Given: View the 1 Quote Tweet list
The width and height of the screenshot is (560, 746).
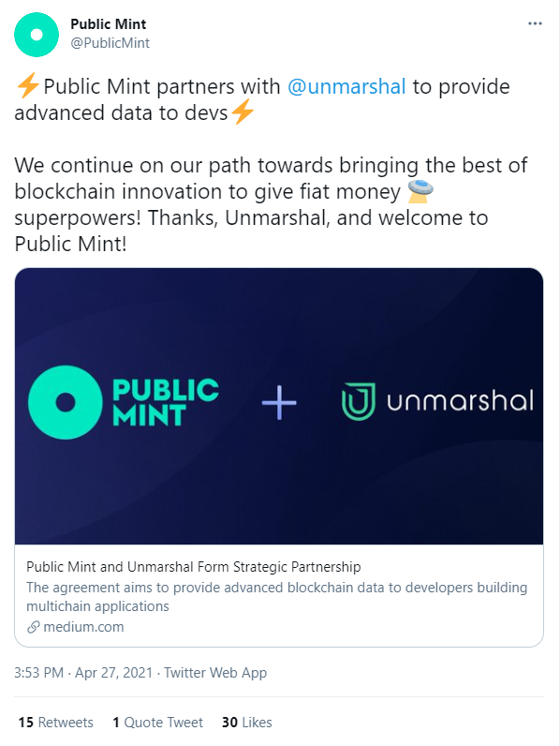Looking at the screenshot, I should [x=157, y=723].
